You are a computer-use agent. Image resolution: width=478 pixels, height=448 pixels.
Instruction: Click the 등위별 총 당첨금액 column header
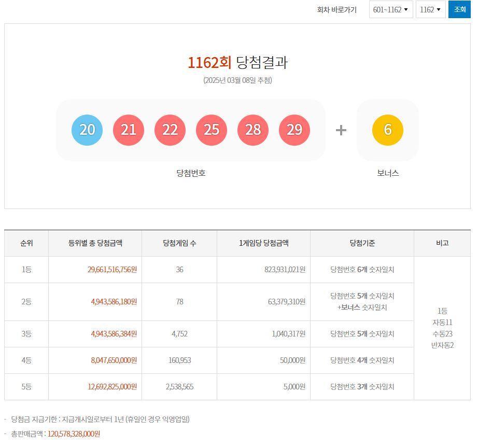[95, 243]
